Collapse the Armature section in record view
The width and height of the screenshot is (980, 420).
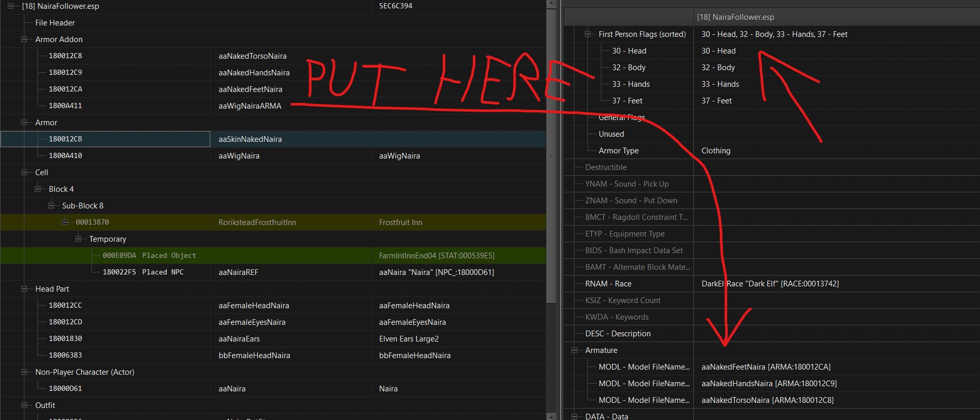pyautogui.click(x=574, y=350)
